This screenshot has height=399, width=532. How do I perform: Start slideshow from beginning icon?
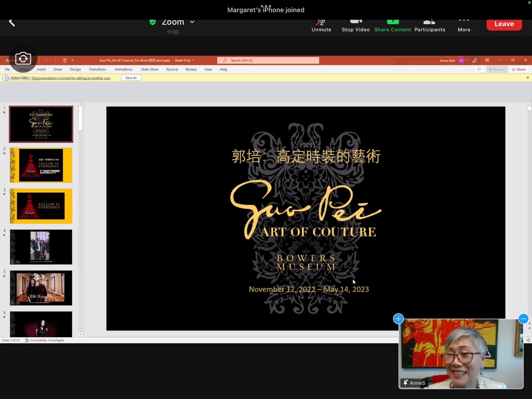coord(65,60)
